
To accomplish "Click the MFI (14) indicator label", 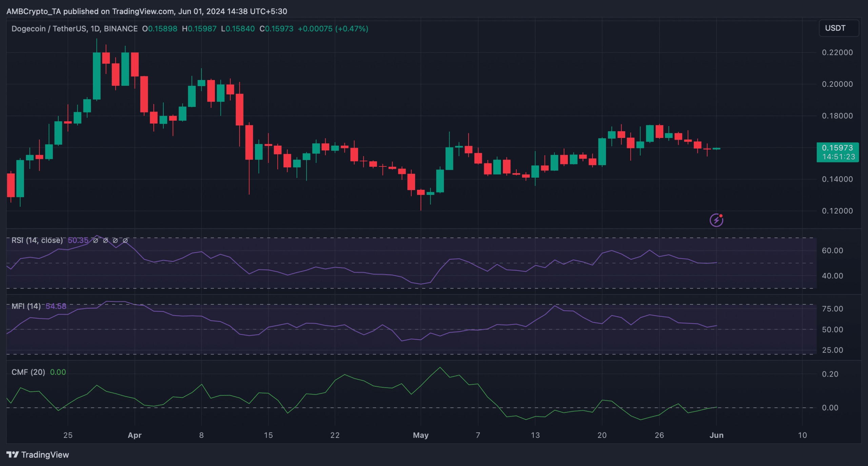I will pyautogui.click(x=26, y=306).
